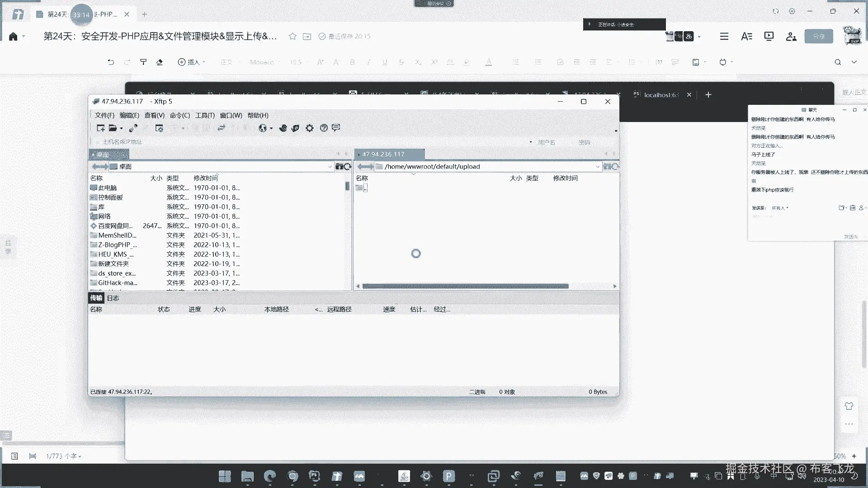This screenshot has height=488, width=868.
Task: Open the 文件(F) menu
Action: [x=104, y=115]
